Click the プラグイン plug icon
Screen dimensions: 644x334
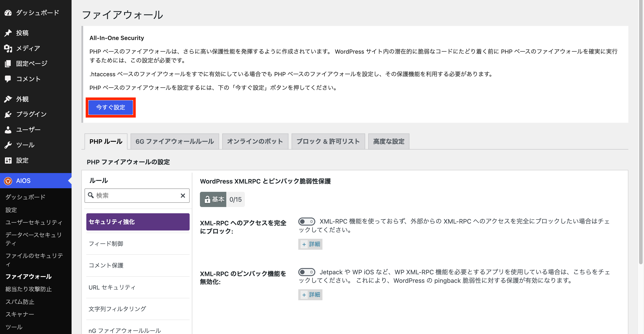(8, 114)
